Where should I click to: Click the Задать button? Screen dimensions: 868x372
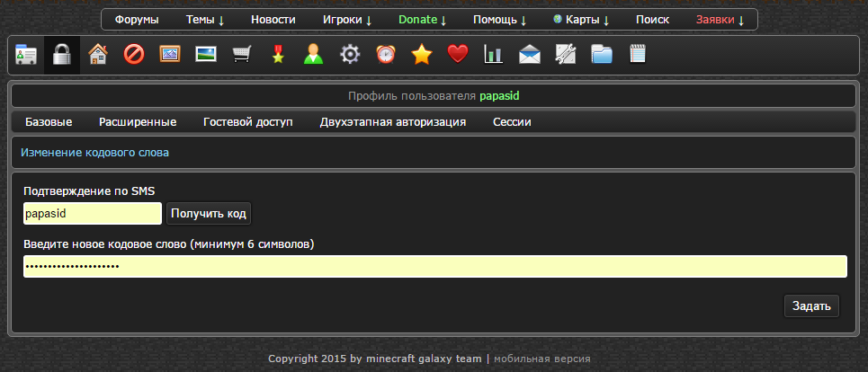coord(811,306)
